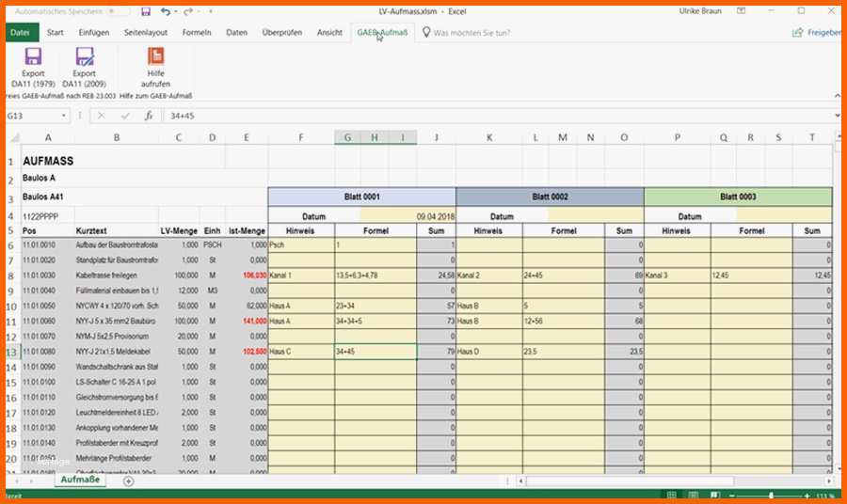Click the Haus D hint cell
Screen dimensions: 847x504
pyautogui.click(x=489, y=352)
